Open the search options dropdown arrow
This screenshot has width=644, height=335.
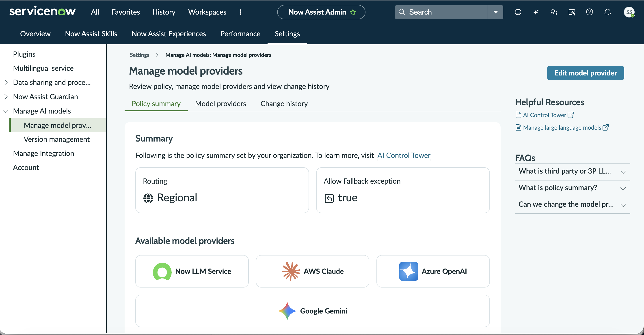pyautogui.click(x=495, y=12)
